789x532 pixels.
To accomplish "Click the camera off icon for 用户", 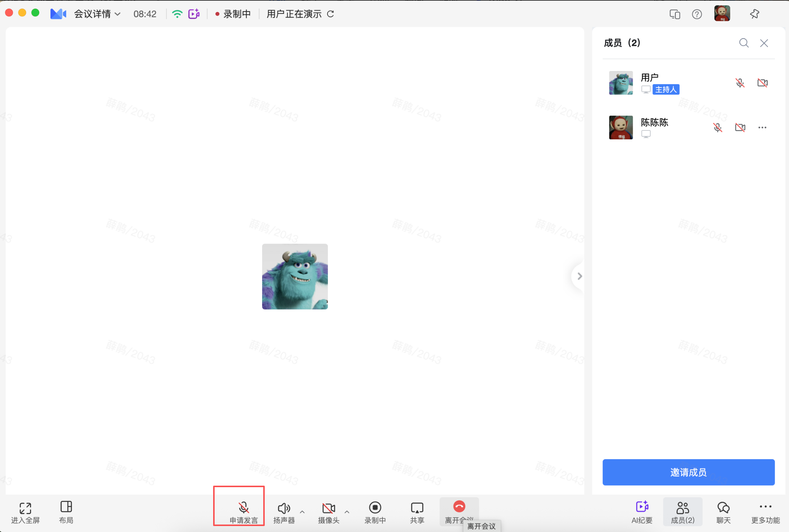I will tap(762, 83).
